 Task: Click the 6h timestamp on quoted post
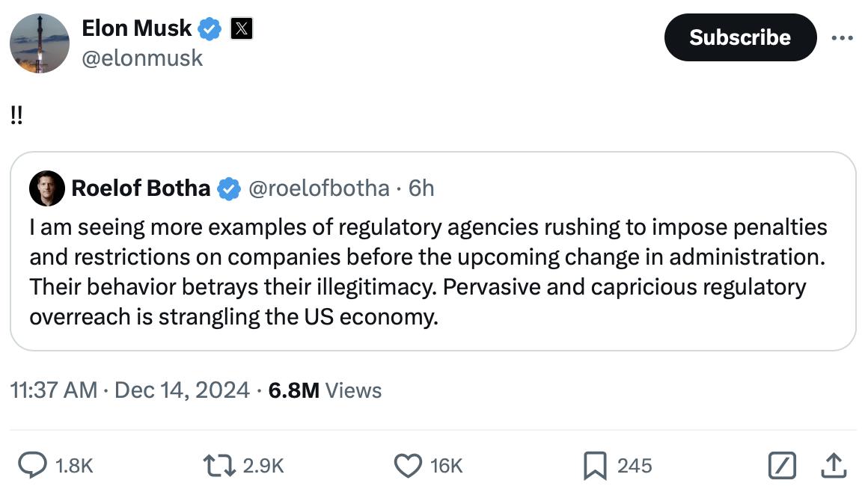pyautogui.click(x=421, y=188)
